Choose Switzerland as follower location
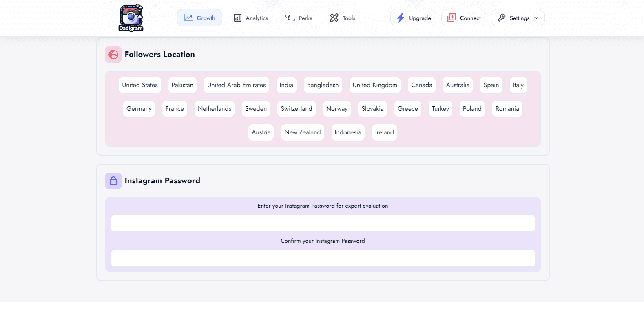The image size is (644, 314). point(296,109)
